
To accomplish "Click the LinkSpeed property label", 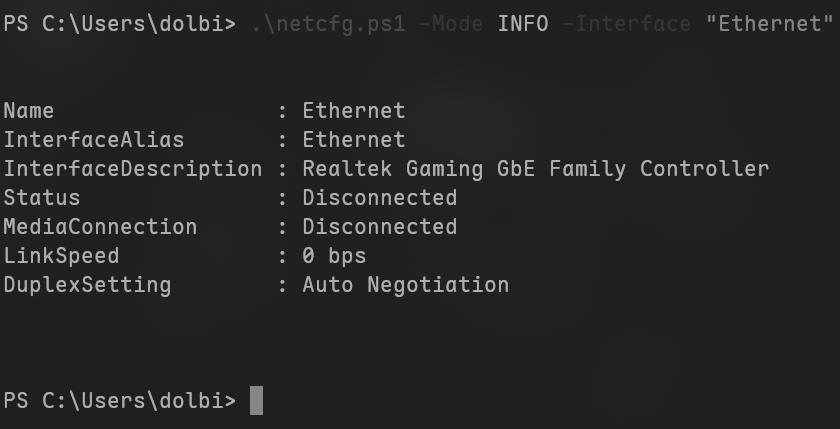I will tap(61, 255).
